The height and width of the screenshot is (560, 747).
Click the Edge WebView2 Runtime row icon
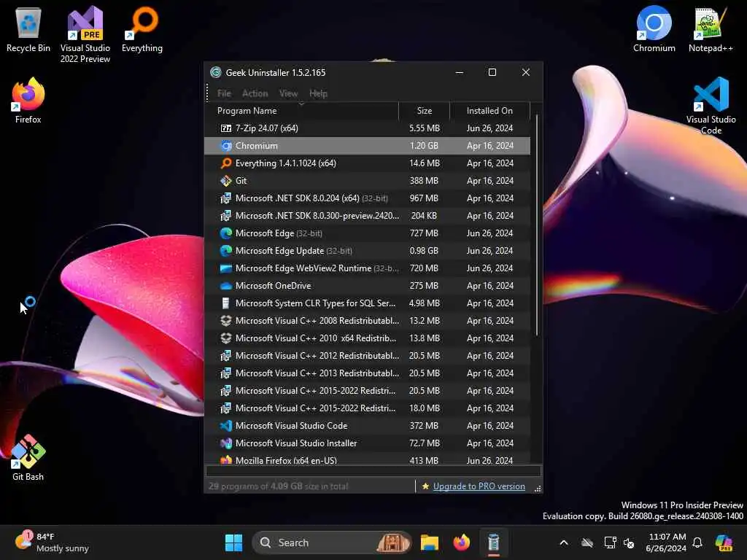pos(226,268)
